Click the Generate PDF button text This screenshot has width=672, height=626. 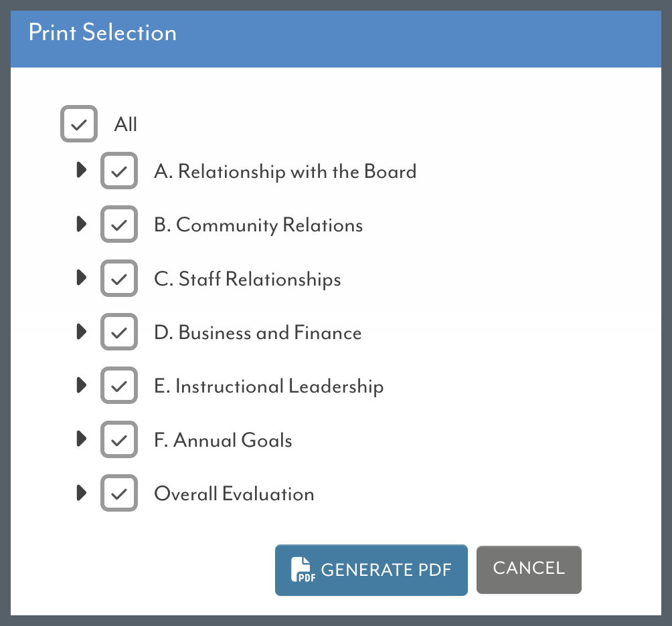386,570
